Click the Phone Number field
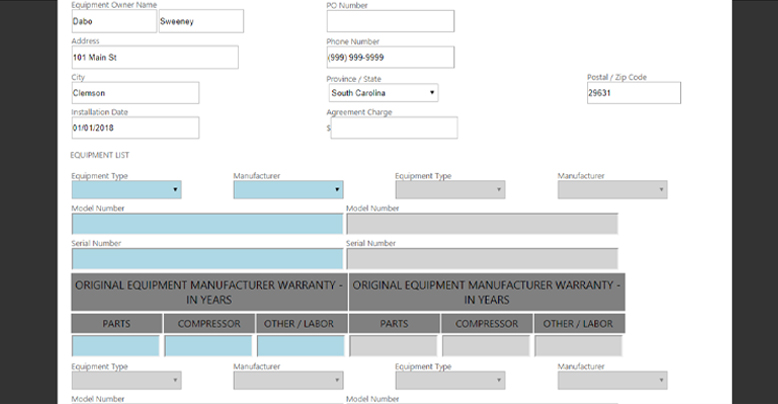 390,57
